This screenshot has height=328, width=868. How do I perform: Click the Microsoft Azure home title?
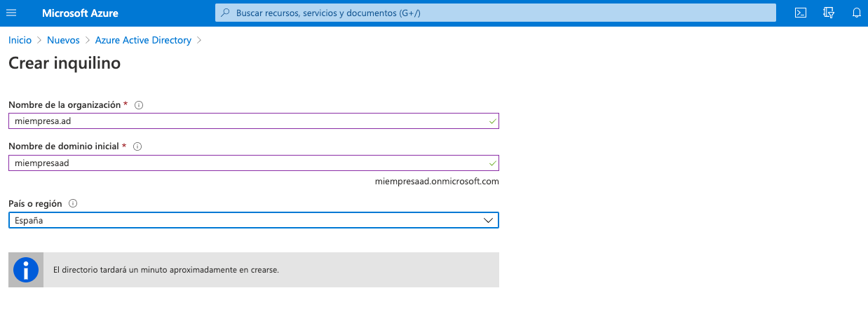[x=80, y=13]
